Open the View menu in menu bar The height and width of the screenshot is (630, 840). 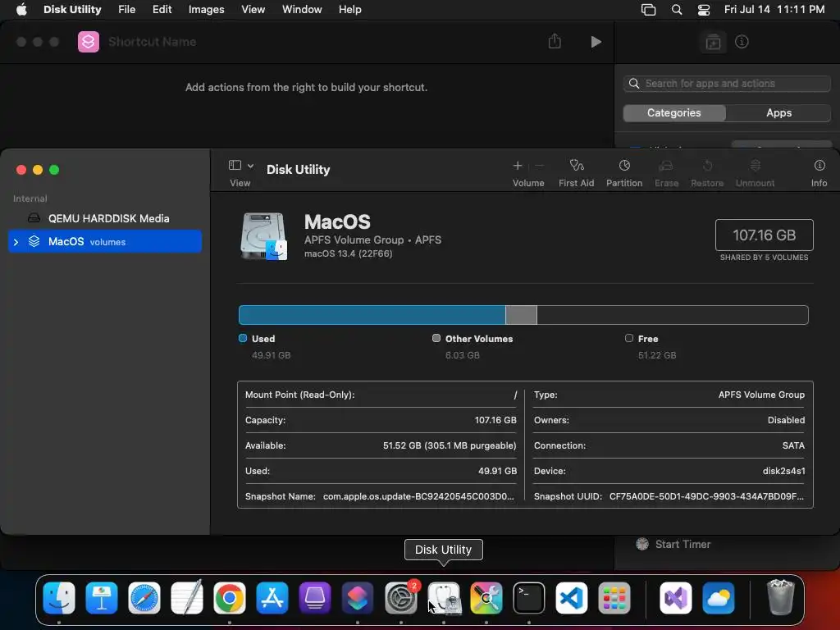coord(253,10)
